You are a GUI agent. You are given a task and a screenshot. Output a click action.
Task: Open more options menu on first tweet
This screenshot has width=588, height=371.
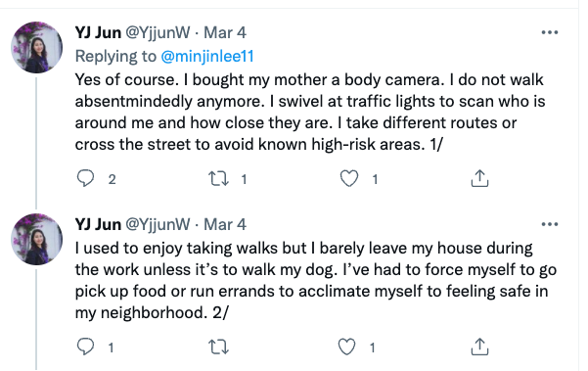(x=550, y=32)
